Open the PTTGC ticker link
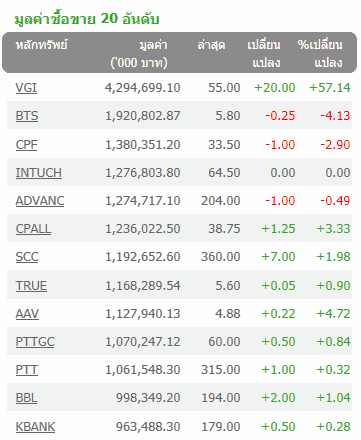Viewport: 361px width, 440px height. pos(35,342)
